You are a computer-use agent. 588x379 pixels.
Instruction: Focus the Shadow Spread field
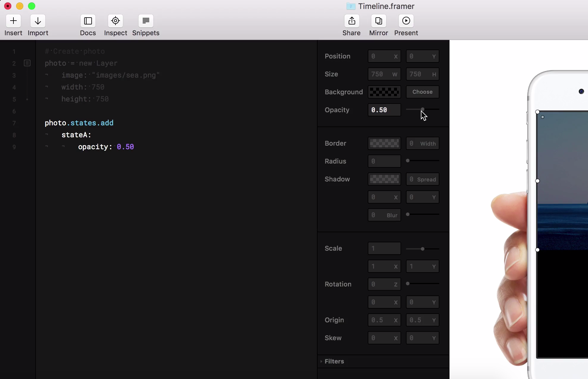pyautogui.click(x=423, y=179)
